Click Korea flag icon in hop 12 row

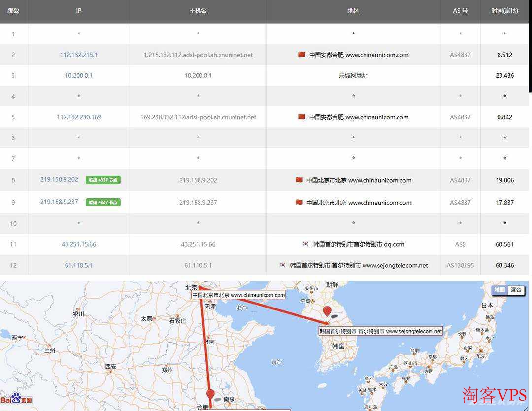coord(283,265)
